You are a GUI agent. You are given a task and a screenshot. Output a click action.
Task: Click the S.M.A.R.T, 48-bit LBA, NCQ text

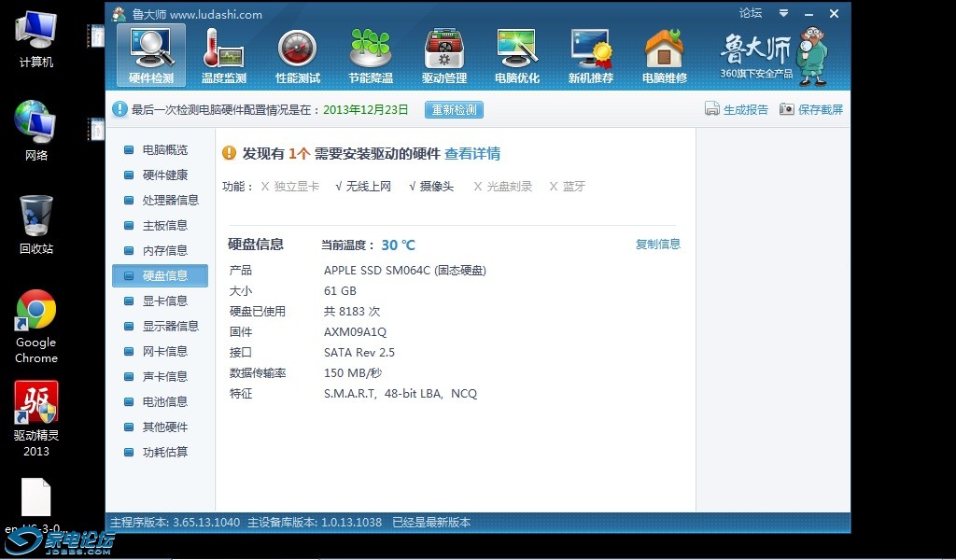401,394
